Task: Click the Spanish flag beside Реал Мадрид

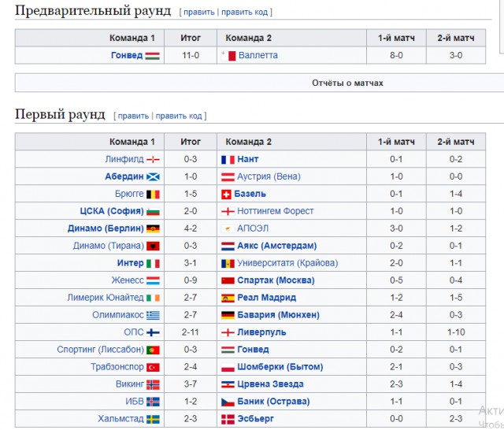Action: [228, 298]
